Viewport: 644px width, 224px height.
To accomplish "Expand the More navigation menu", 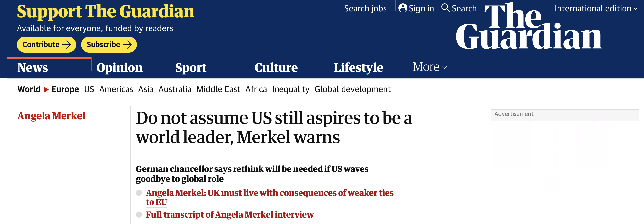I will pyautogui.click(x=429, y=67).
